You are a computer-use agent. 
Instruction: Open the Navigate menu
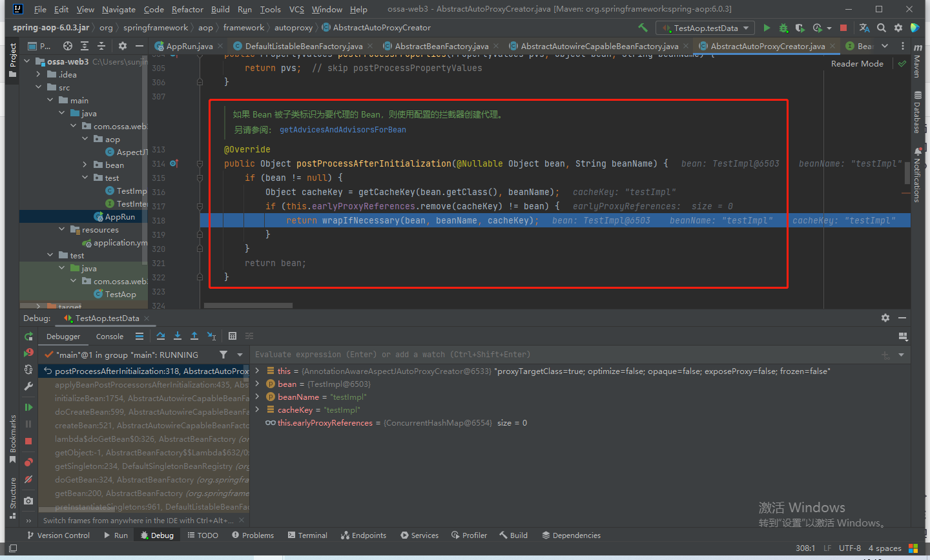[x=119, y=9]
